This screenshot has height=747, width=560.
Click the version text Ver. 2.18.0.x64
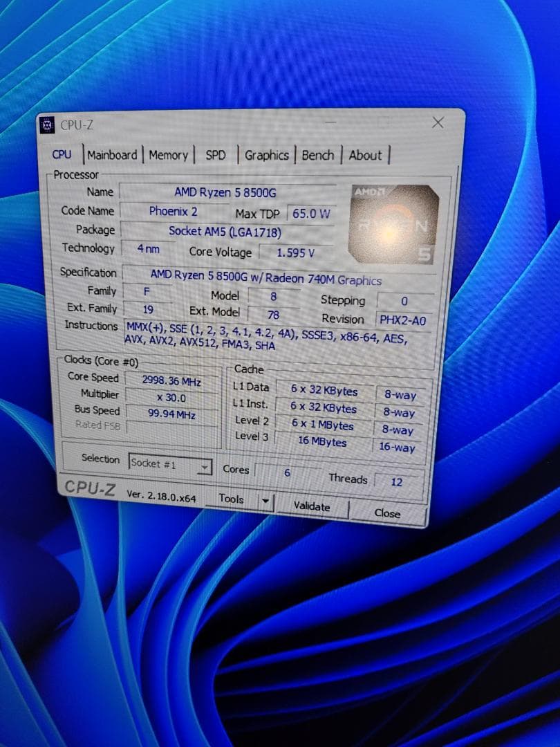tap(161, 496)
